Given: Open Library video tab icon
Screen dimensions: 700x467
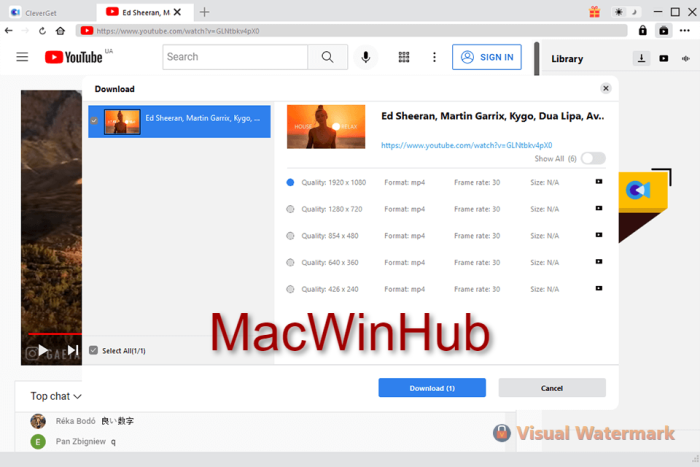Looking at the screenshot, I should [x=664, y=58].
